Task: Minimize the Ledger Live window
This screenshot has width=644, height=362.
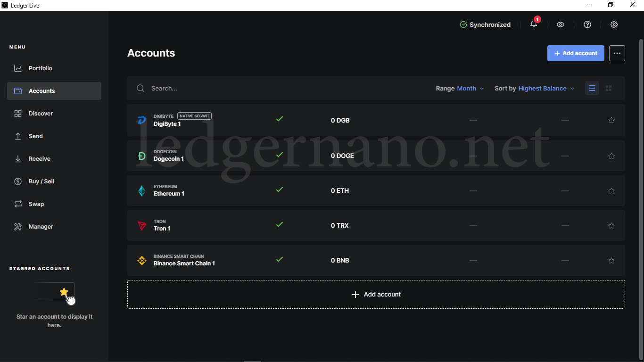Action: click(589, 5)
